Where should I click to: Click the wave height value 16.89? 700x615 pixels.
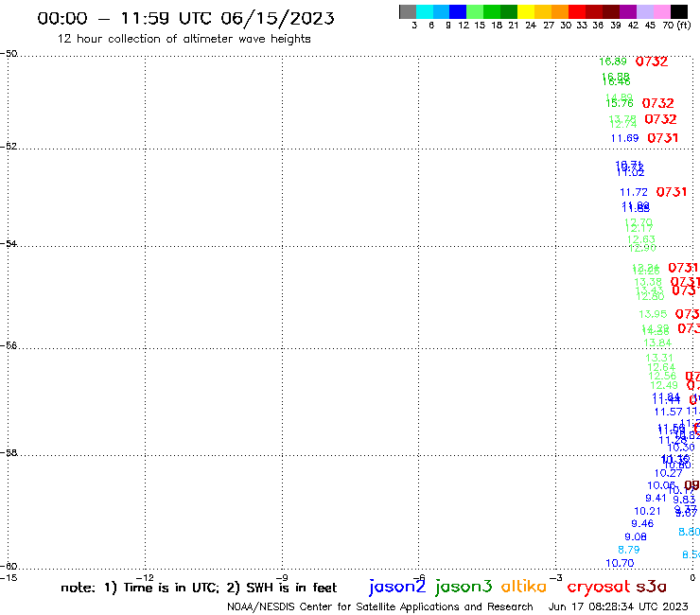(x=613, y=61)
